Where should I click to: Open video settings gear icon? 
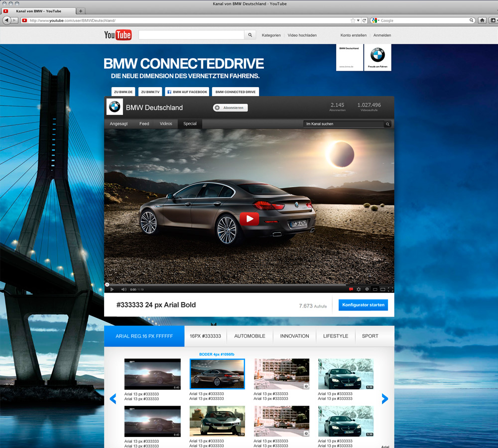pos(359,289)
